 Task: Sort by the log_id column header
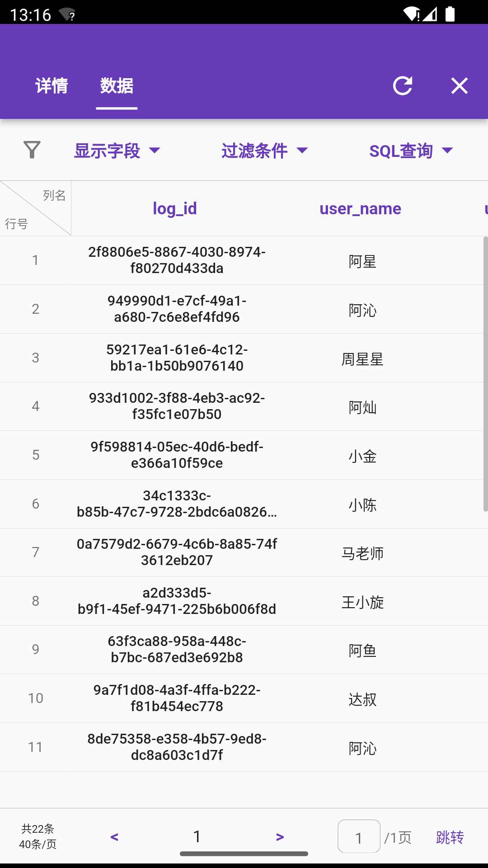175,208
